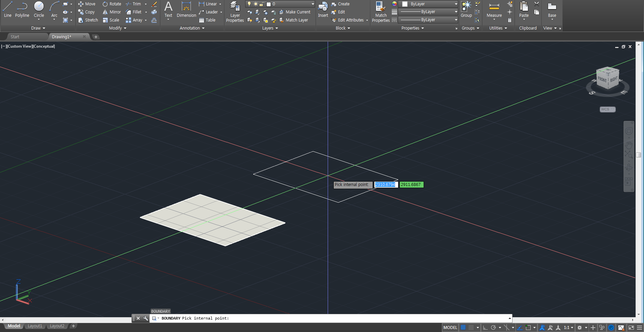
Task: Click the Cut scissors icon
Action: tap(537, 4)
